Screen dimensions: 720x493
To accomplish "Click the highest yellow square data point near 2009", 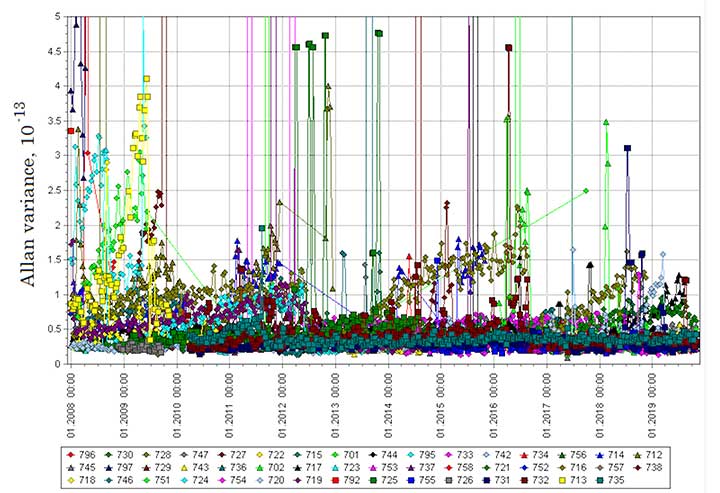I will 147,78.
